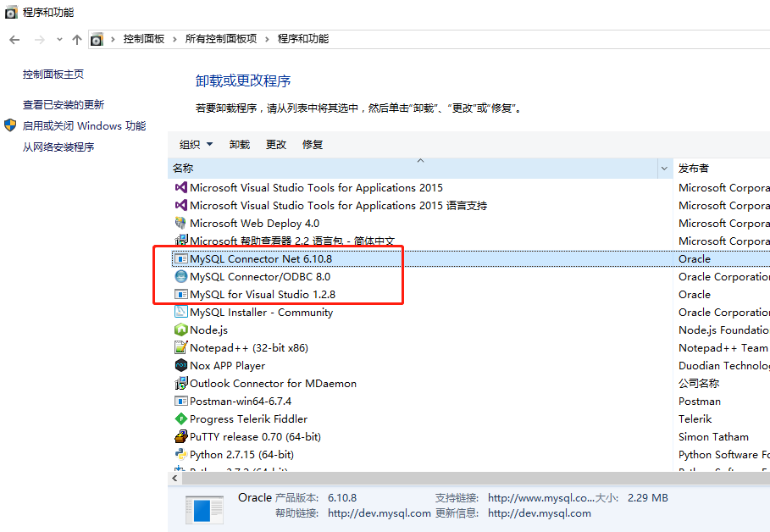The width and height of the screenshot is (770, 532).
Task: Select the Postman-win64-6.7.4 entry
Action: pos(241,402)
